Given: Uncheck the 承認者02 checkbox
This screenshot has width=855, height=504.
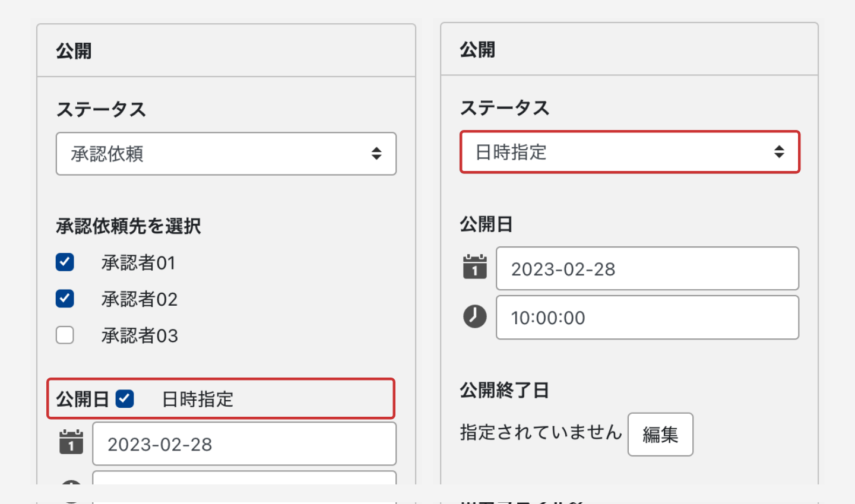Looking at the screenshot, I should (x=65, y=298).
